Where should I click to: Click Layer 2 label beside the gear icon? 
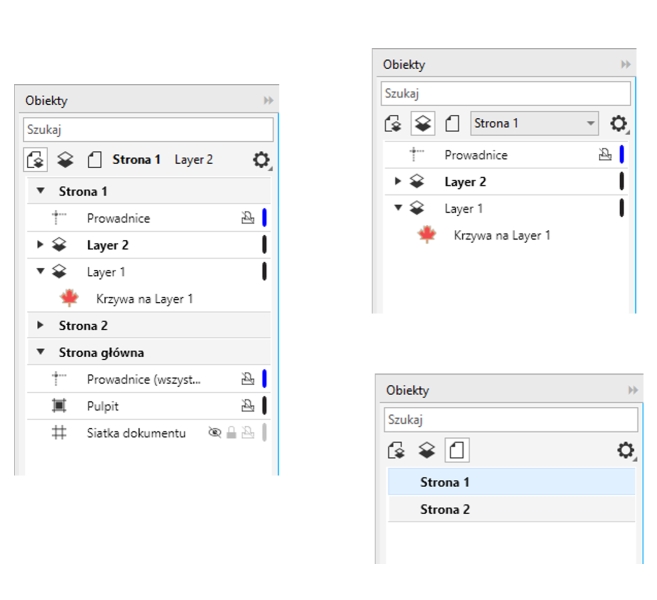[x=194, y=159]
